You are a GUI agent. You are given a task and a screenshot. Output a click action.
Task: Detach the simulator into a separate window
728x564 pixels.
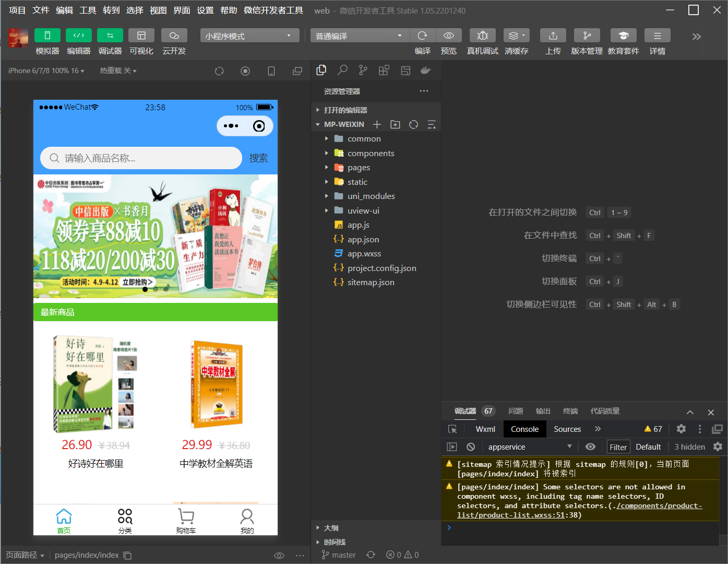(x=297, y=71)
